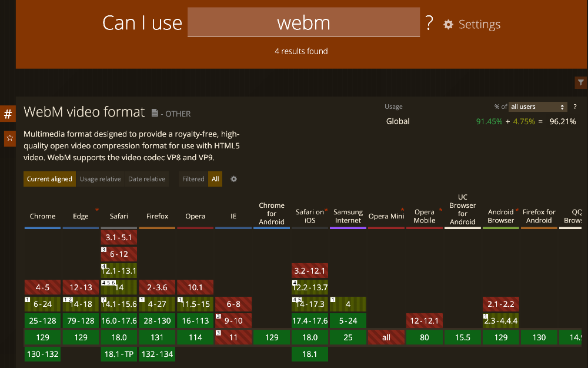Select Safari 3.1-5.1 cell
Screen dimensions: 588x368
(x=119, y=237)
